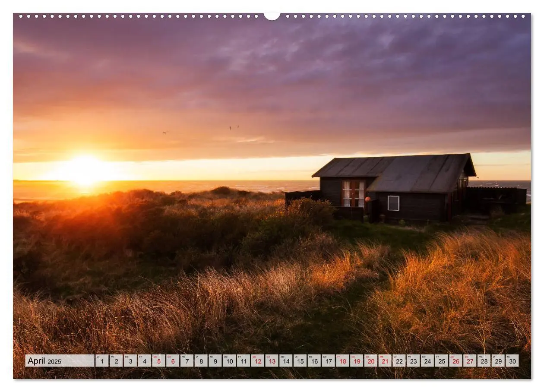Image resolution: width=544 pixels, height=392 pixels.
Task: Click the setting sun in photo
Action: click(85, 170)
